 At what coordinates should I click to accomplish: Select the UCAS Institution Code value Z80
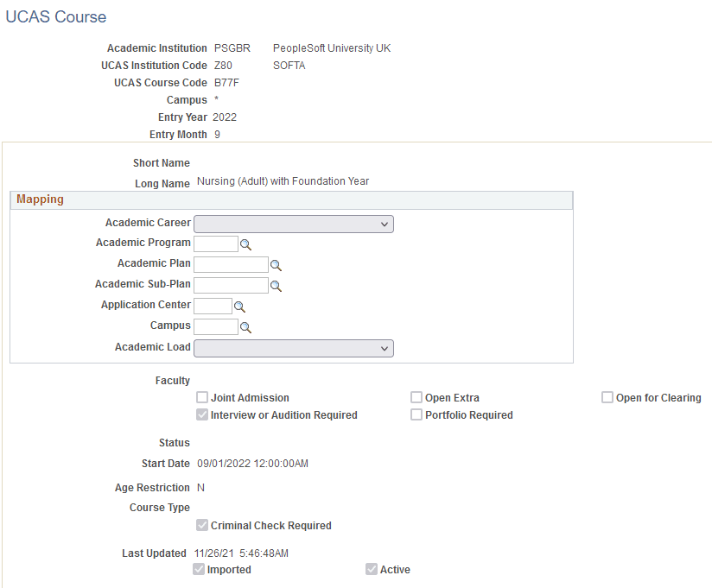(223, 66)
